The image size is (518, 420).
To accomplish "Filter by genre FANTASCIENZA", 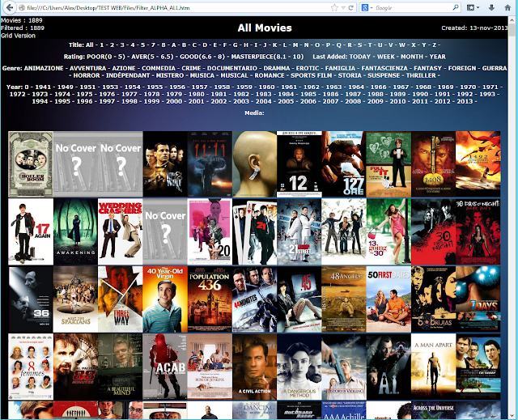I will pos(384,68).
